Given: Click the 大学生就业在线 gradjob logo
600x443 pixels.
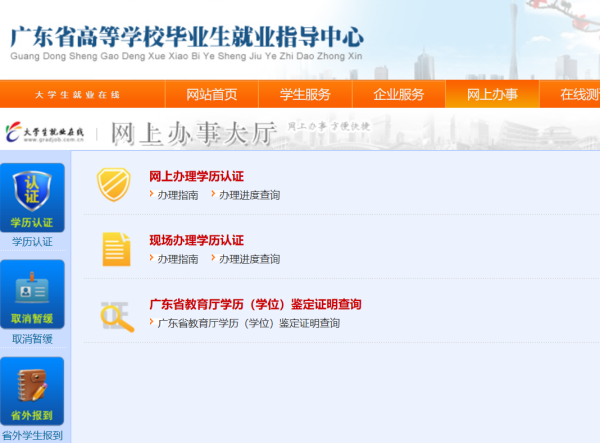Looking at the screenshot, I should [44, 132].
